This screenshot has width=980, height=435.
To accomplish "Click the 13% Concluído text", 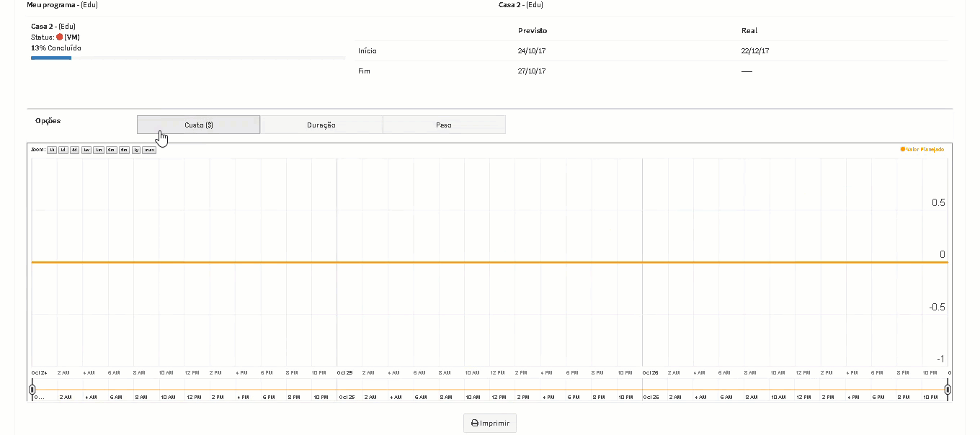I will tap(56, 48).
